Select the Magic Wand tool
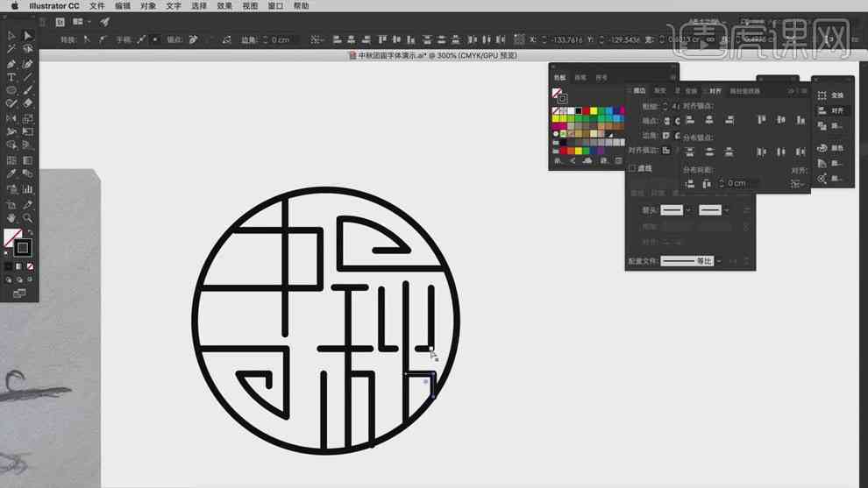868x488 pixels. [x=11, y=49]
